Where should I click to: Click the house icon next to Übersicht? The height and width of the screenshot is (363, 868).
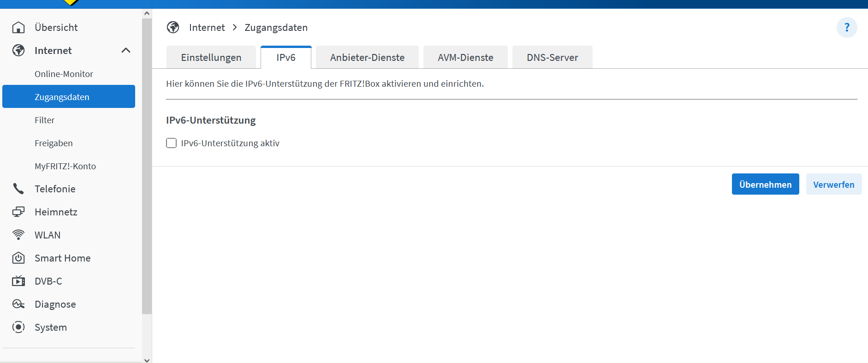(18, 28)
